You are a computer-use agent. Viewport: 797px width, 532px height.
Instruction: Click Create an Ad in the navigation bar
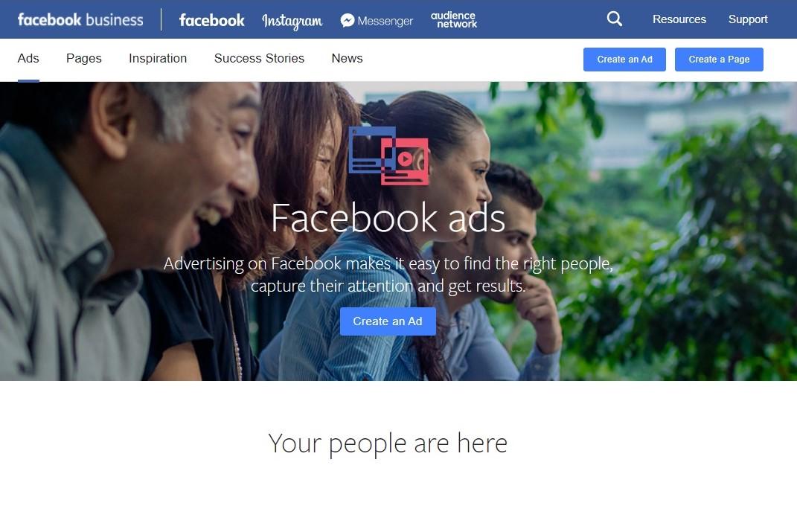[x=624, y=60]
